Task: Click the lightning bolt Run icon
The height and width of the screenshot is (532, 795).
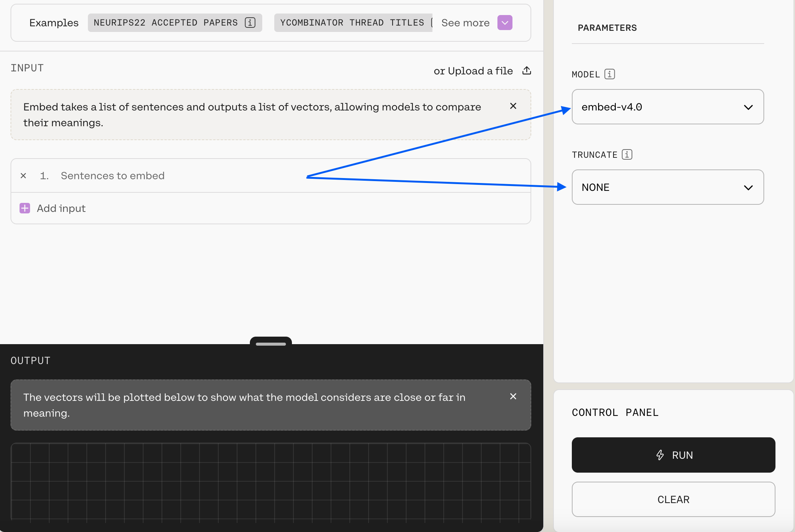Action: (660, 455)
